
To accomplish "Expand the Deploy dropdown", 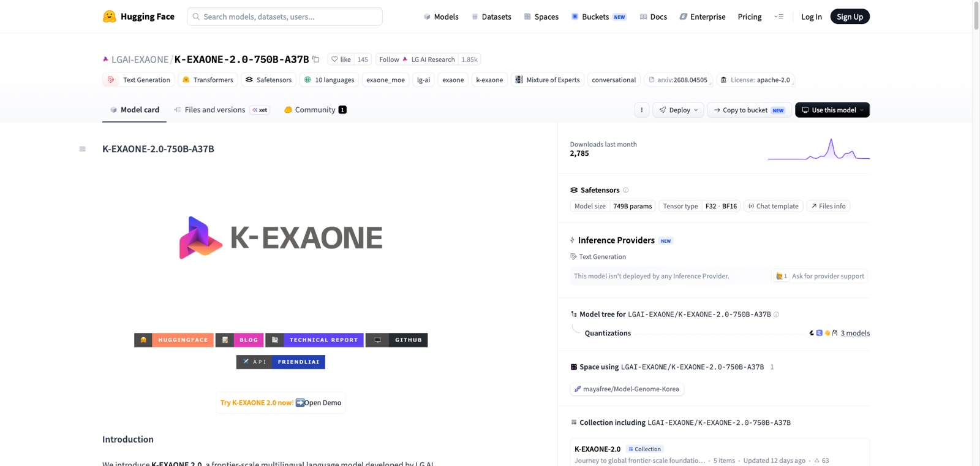I will [x=678, y=110].
